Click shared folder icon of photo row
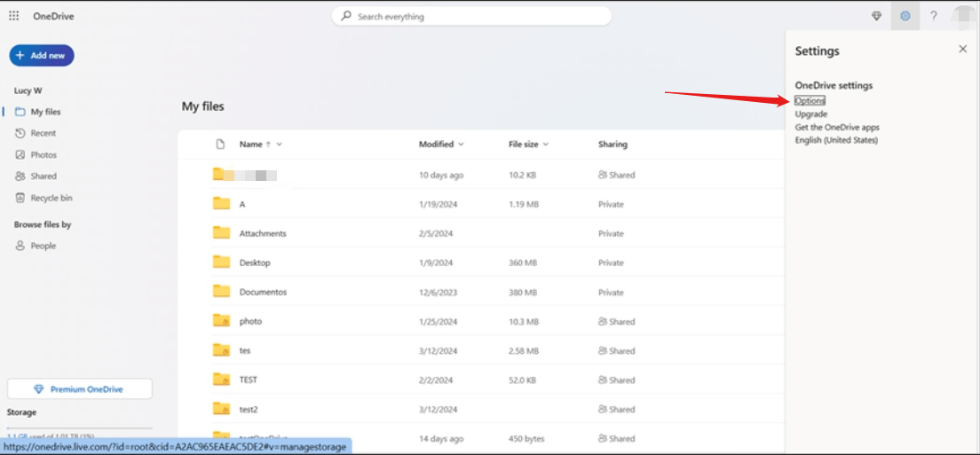980x455 pixels. (x=221, y=321)
